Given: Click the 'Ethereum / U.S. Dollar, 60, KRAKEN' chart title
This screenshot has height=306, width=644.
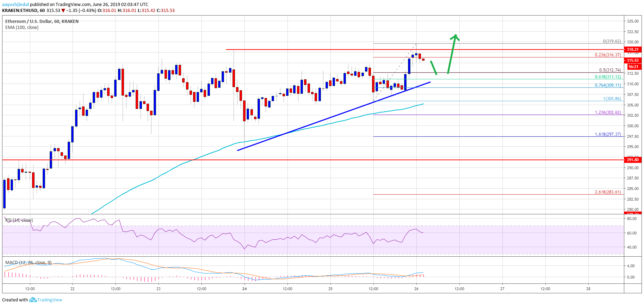Looking at the screenshot, I should pyautogui.click(x=42, y=22).
